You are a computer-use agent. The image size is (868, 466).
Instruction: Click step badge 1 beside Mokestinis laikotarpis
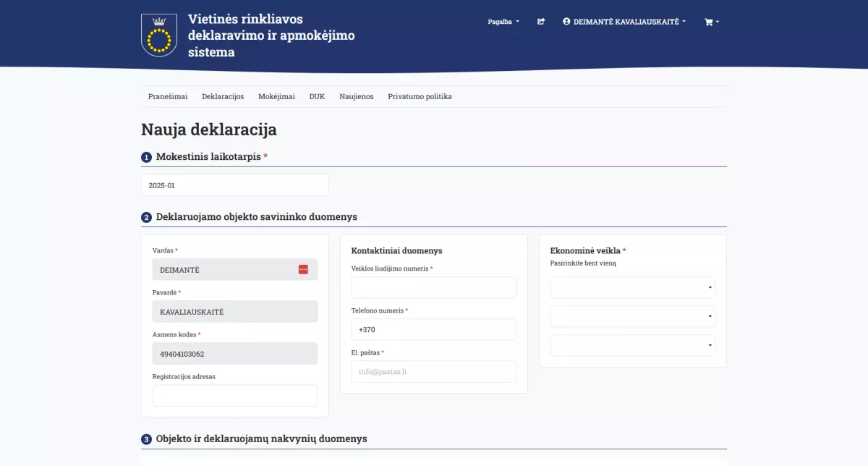click(146, 156)
